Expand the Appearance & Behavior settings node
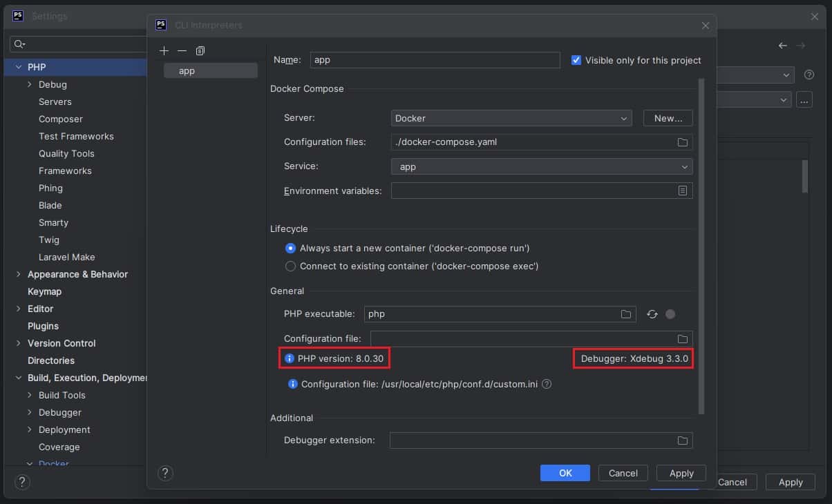 click(19, 274)
